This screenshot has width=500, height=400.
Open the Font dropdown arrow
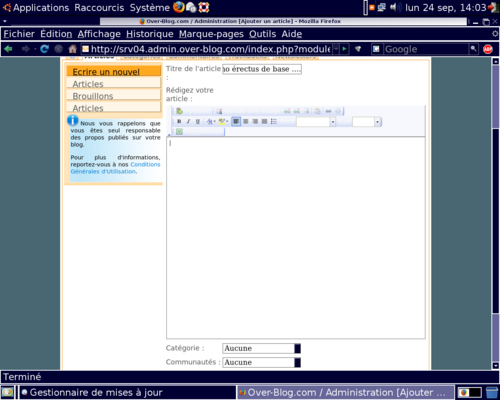pos(333,122)
